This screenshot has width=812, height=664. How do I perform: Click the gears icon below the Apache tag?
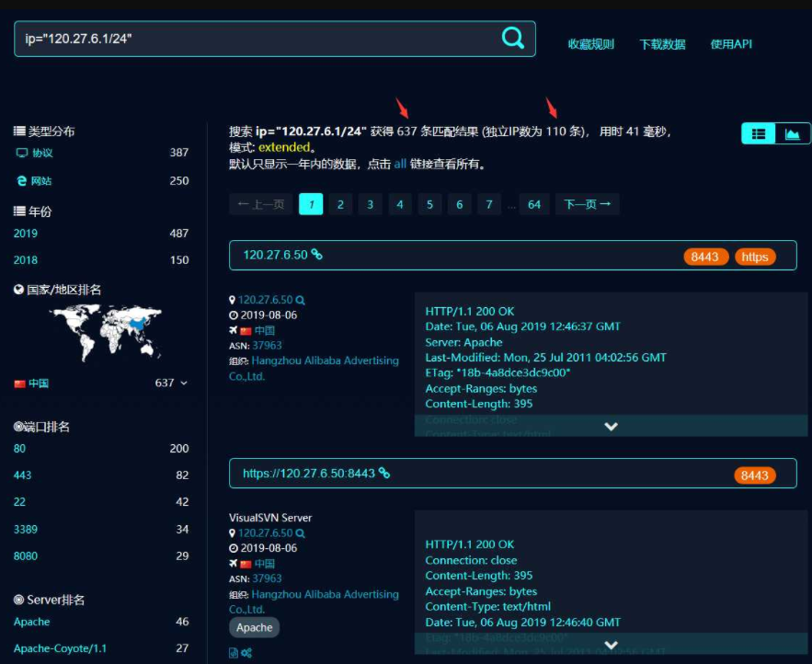[x=246, y=653]
